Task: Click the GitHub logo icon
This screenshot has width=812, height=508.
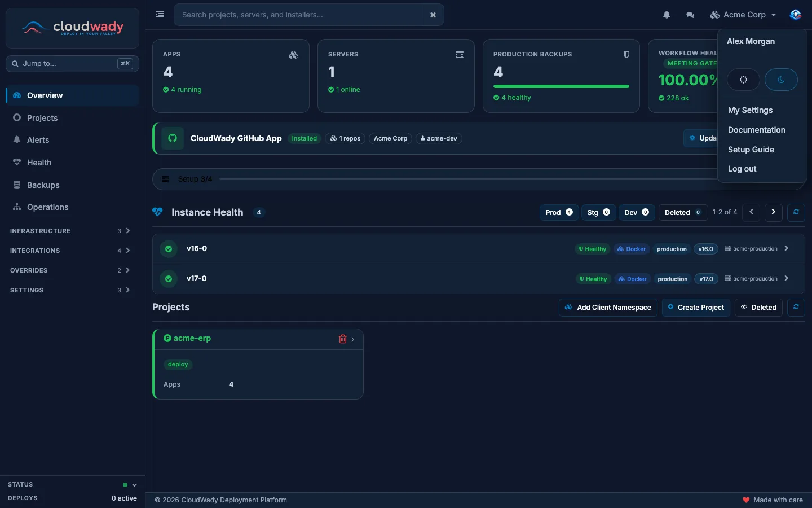Action: point(173,138)
